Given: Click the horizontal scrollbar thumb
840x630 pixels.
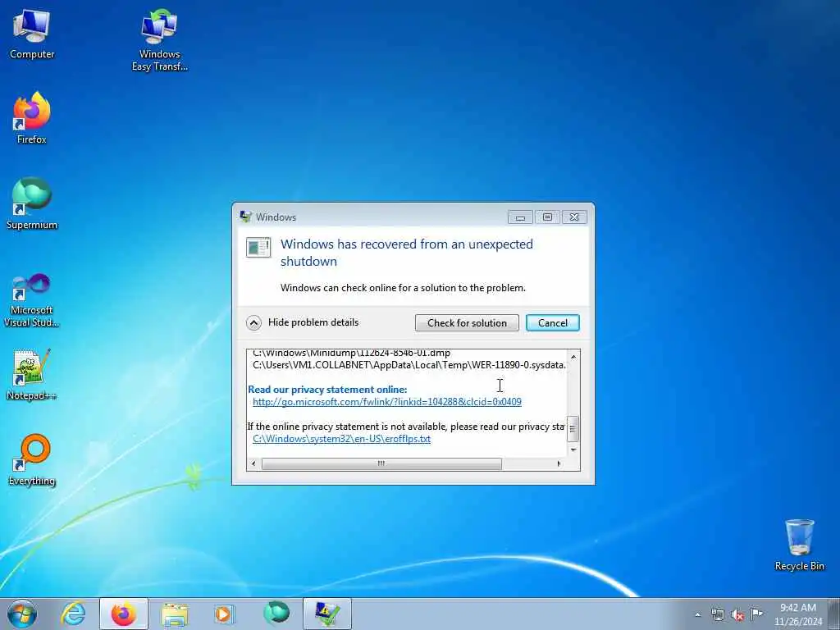Looking at the screenshot, I should (x=381, y=464).
